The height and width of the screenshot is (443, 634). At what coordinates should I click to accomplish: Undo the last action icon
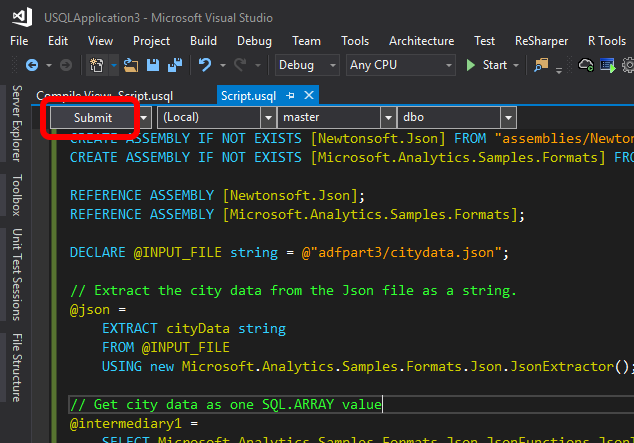click(x=205, y=65)
